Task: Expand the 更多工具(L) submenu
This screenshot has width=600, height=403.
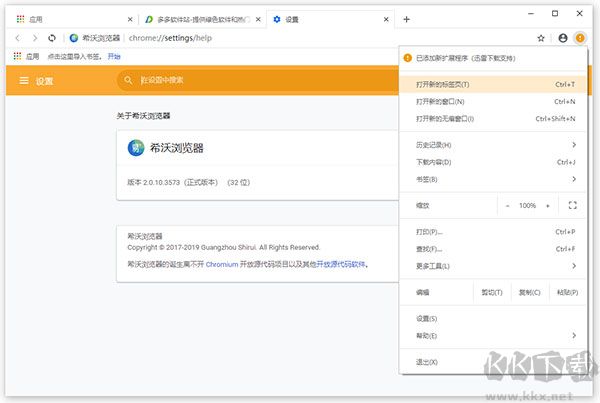Action: (492, 266)
